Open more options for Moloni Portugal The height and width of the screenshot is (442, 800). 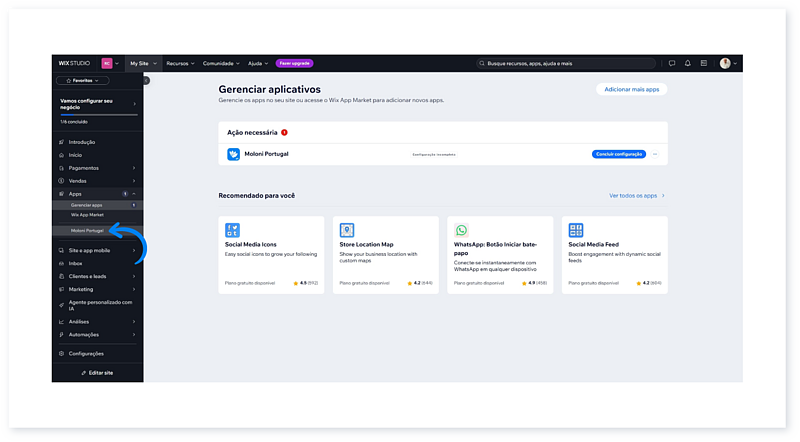click(x=655, y=154)
